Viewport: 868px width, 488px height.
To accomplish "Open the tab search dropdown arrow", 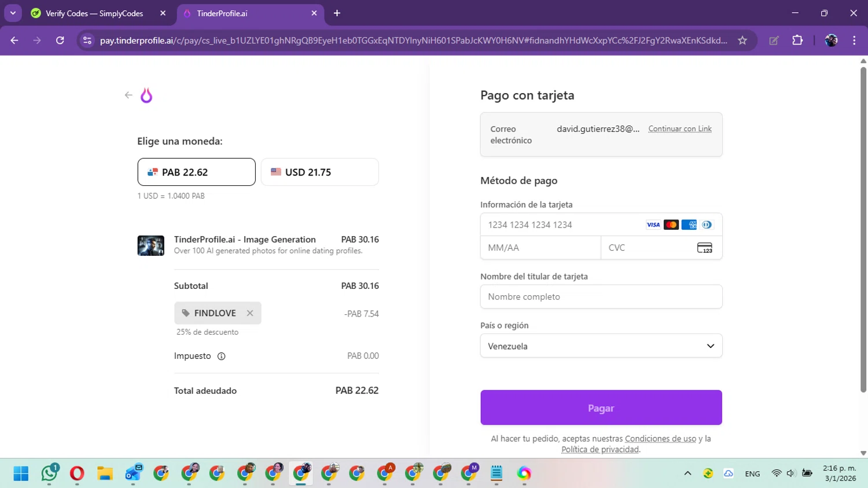I will [13, 13].
